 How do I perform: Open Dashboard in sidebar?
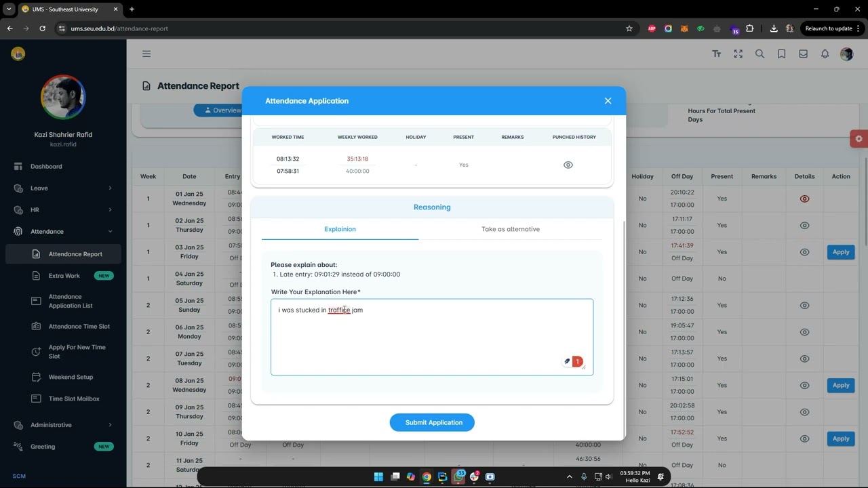(63, 166)
